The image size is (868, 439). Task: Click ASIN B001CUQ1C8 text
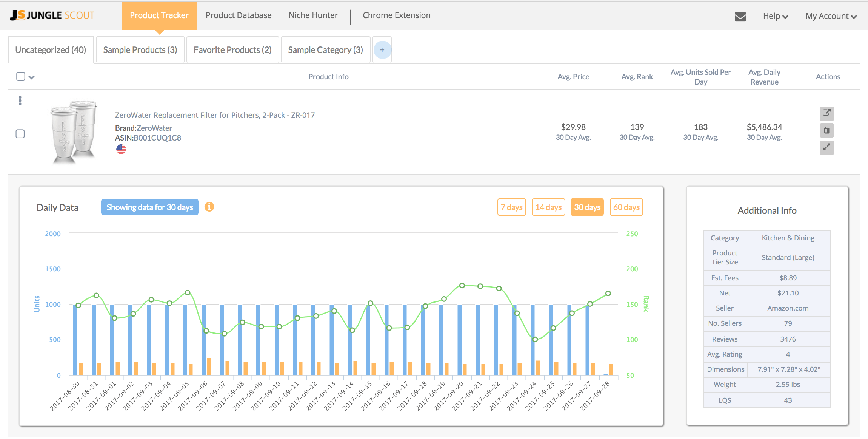[x=148, y=138]
